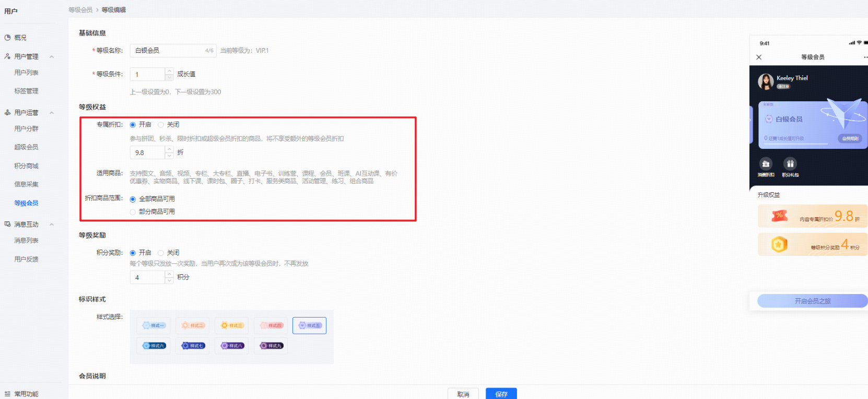The image size is (868, 399).
Task: Click the 等级名称 input containing 白银会员
Action: tap(167, 51)
